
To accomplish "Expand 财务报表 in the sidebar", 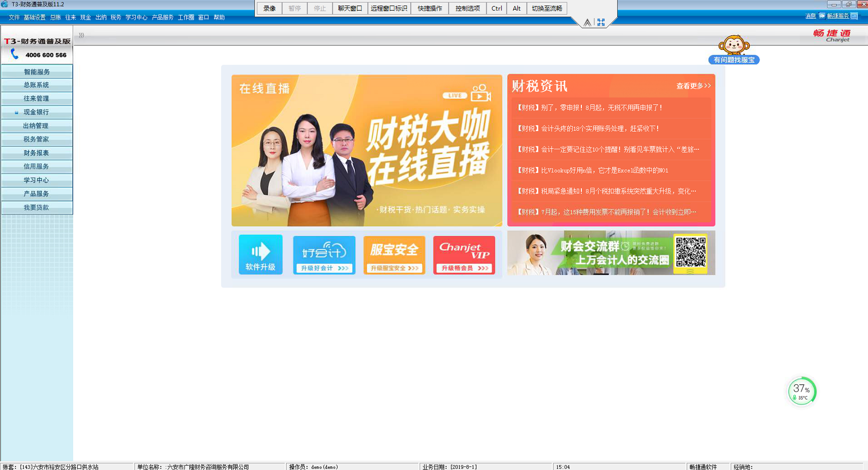I will coord(37,153).
